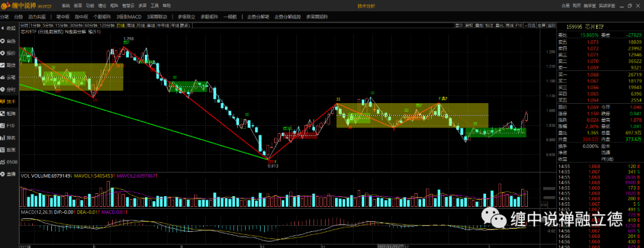Switch to the 15分钟 period tab
This screenshot has height=248, width=644.
(61, 26)
